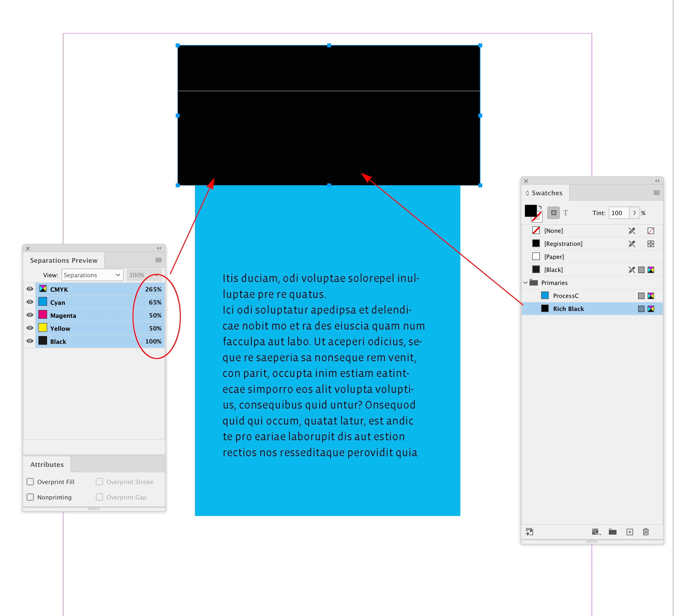Open the Swatches panel hamburger menu

(x=656, y=193)
